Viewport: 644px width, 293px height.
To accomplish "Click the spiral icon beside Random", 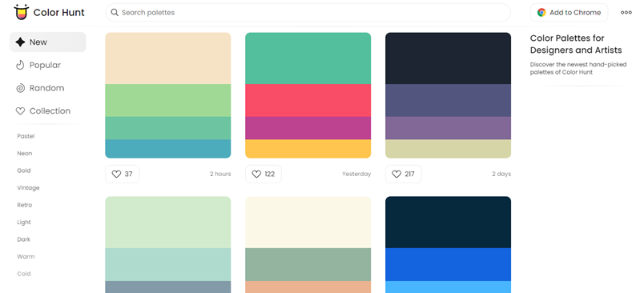I will coord(20,88).
